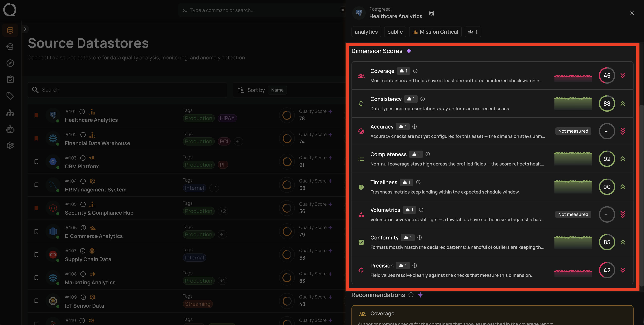
Task: Toggle bookmark for CRM Platform
Action: tap(37, 162)
